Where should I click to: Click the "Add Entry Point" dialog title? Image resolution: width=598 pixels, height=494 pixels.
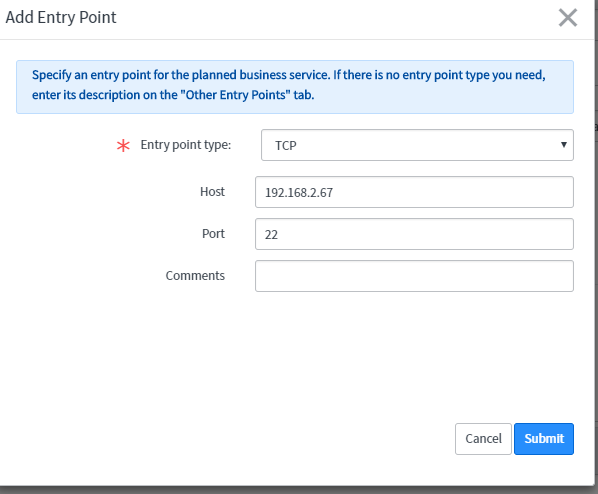click(x=61, y=18)
